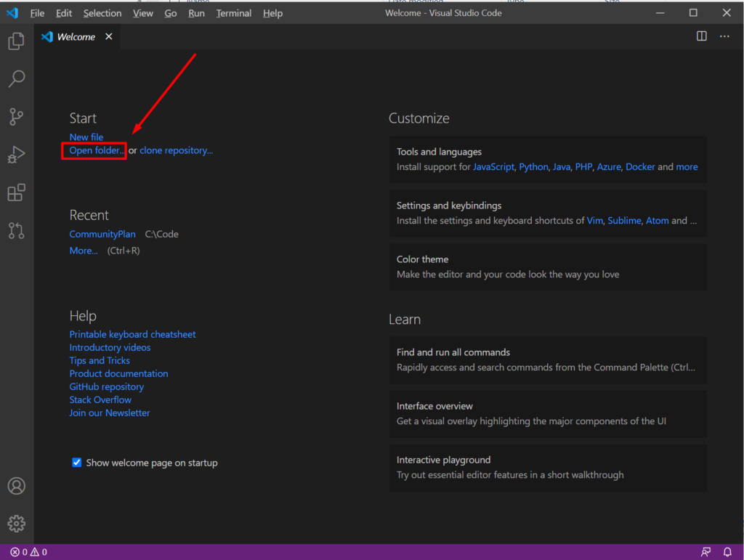Open the Extensions view

16,192
